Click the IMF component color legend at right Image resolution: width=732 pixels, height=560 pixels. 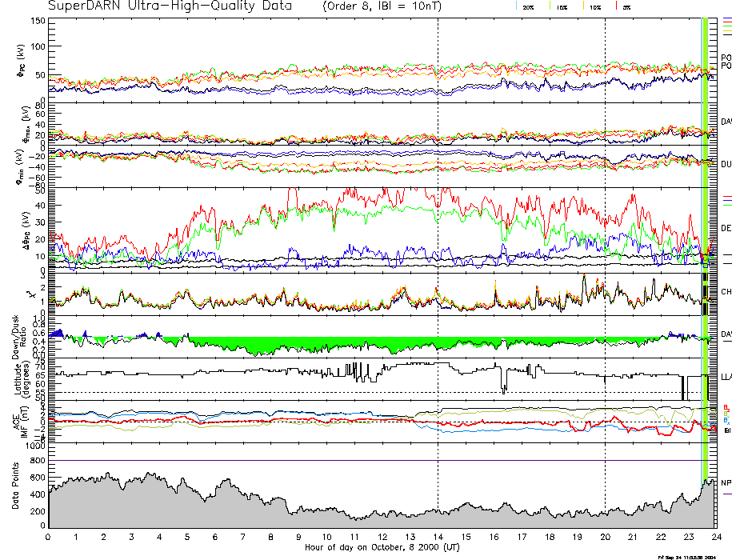(726, 418)
